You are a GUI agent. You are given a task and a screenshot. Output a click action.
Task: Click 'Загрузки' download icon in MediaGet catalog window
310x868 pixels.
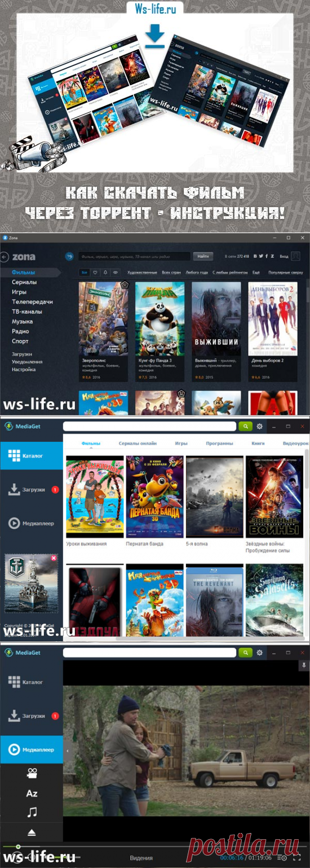[15, 489]
